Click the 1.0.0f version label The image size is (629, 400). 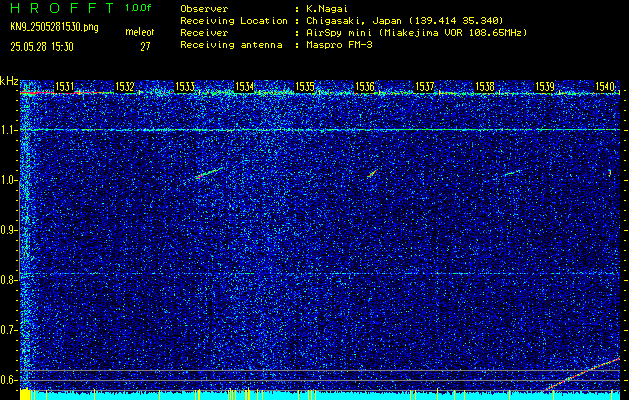point(138,8)
